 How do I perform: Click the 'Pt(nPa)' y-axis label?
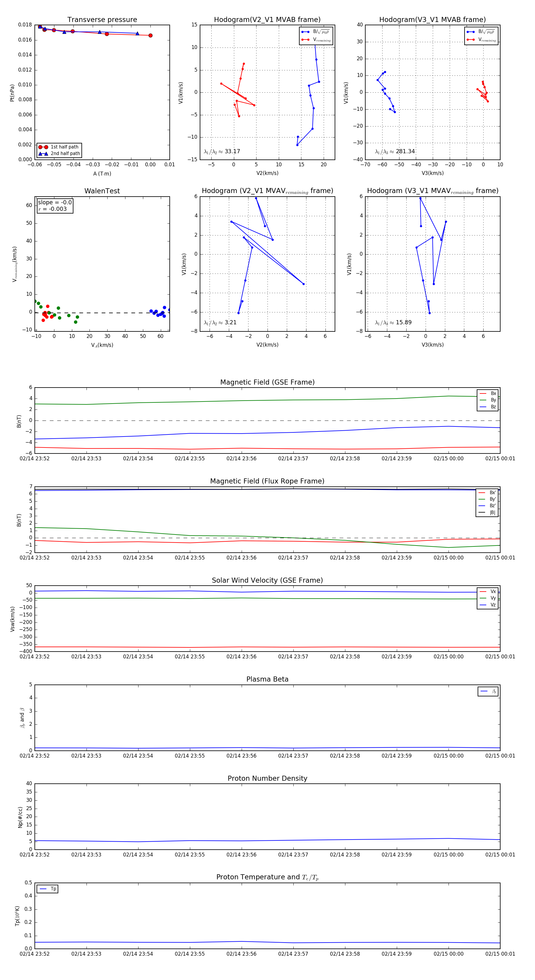pos(12,93)
